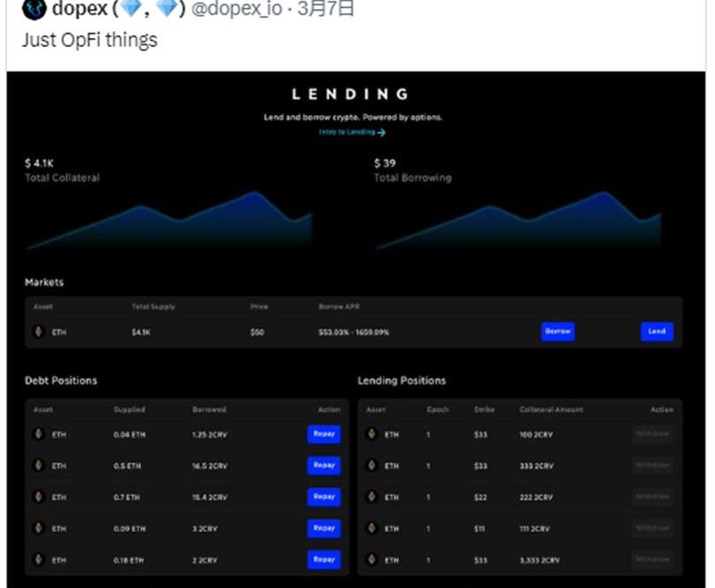
Task: Click Withdraw for the 222 2CRV lending position
Action: tap(652, 497)
